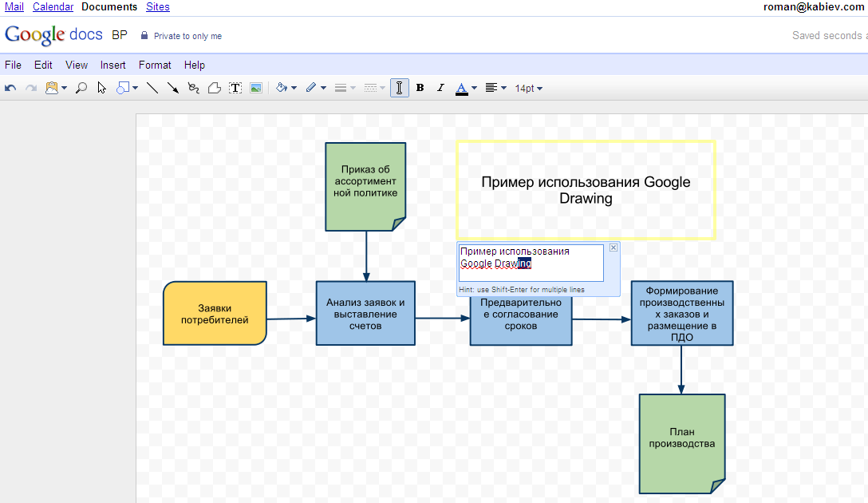Select the Scribble curve tool
Viewport: 868px width, 503px height.
coord(193,88)
